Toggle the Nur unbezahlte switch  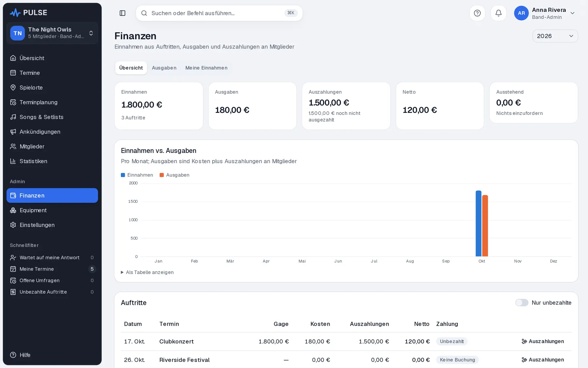pos(522,303)
